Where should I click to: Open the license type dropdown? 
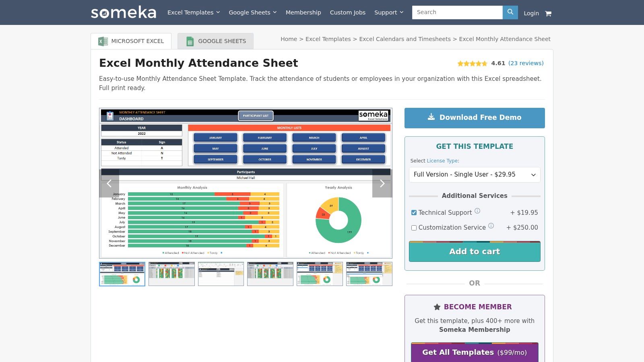pyautogui.click(x=474, y=174)
